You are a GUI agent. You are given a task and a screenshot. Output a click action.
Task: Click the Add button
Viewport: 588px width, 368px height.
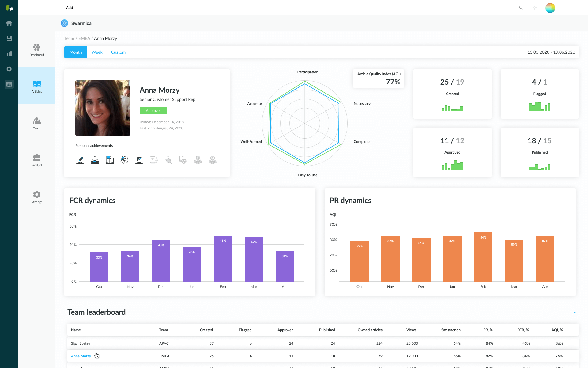(67, 7)
